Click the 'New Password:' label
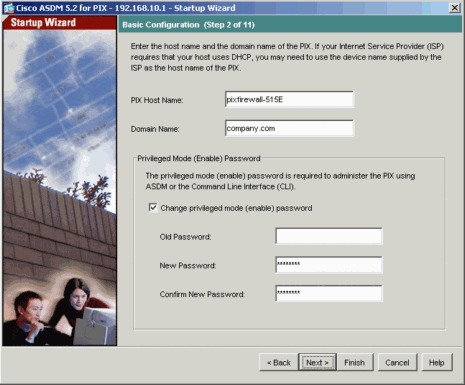The image size is (465, 385). click(x=188, y=266)
